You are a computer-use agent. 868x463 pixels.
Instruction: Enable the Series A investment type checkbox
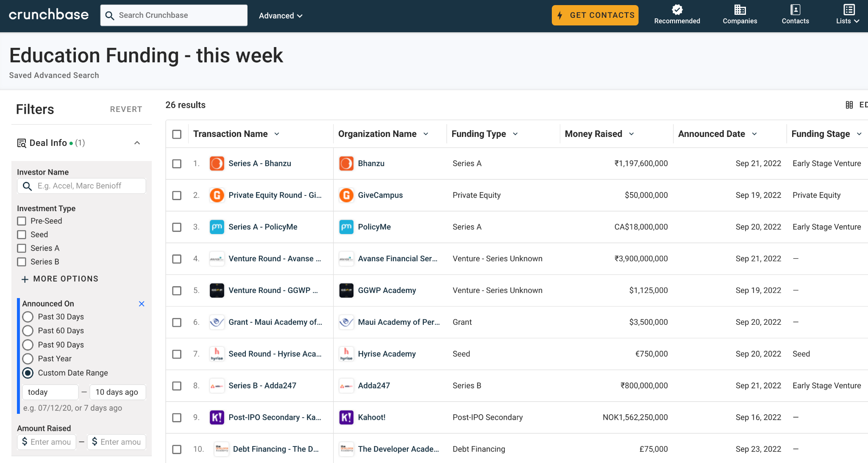[22, 248]
